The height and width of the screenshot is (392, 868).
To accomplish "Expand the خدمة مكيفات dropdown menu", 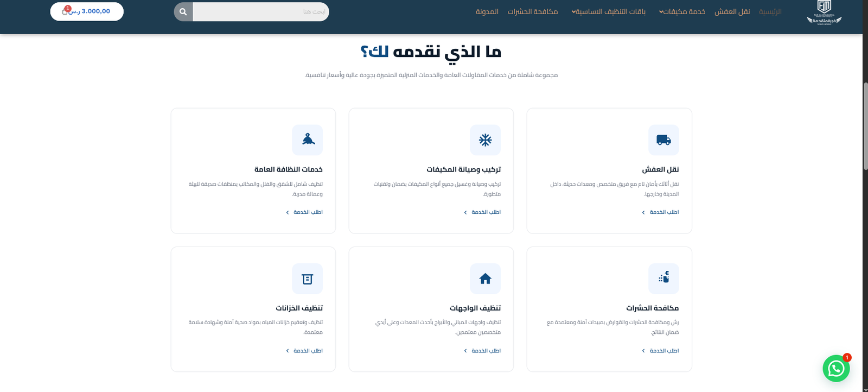I will pos(682,11).
